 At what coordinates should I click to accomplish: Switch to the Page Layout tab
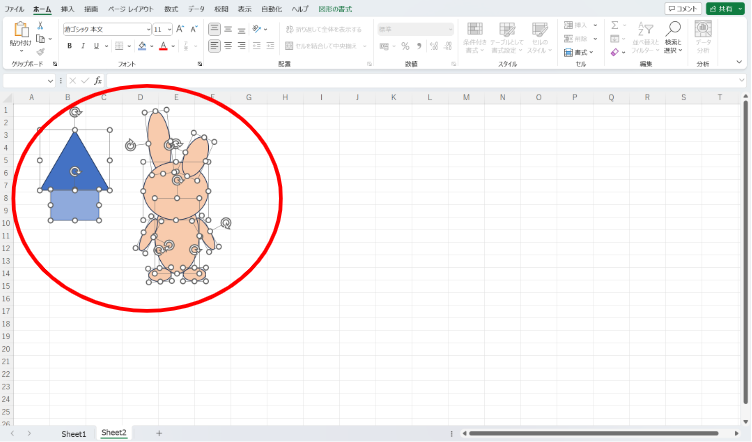pyautogui.click(x=131, y=9)
